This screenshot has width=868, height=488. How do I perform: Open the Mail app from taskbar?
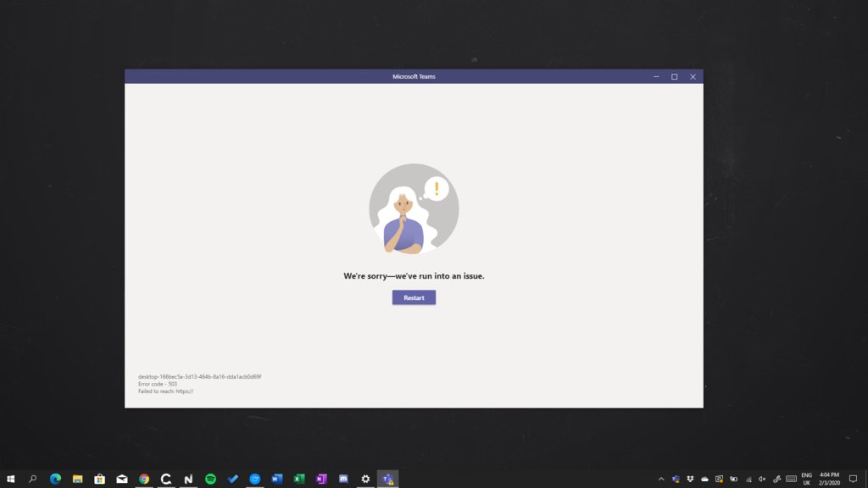pos(122,479)
